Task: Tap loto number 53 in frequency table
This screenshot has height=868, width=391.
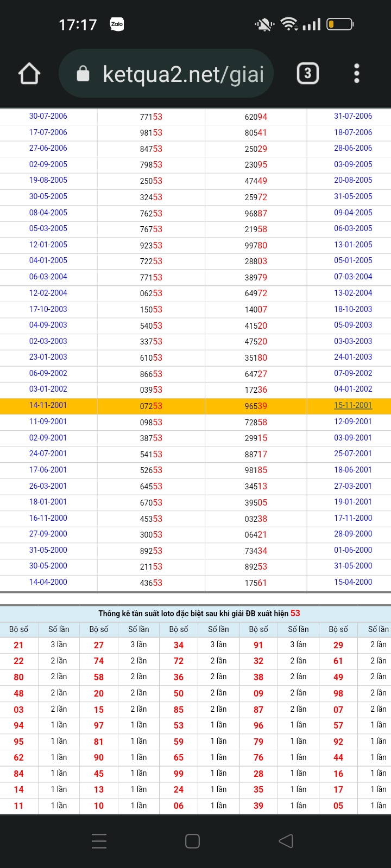Action: (179, 725)
